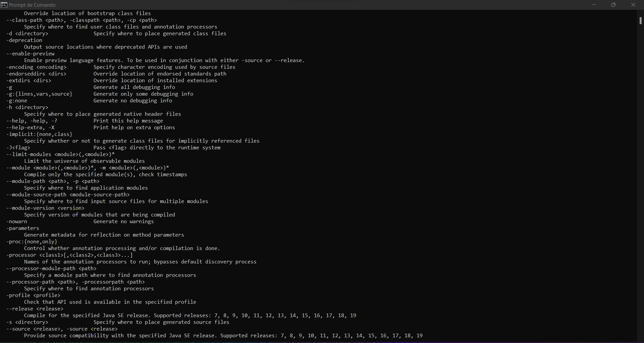Click the '-nowarn' option text

click(17, 222)
